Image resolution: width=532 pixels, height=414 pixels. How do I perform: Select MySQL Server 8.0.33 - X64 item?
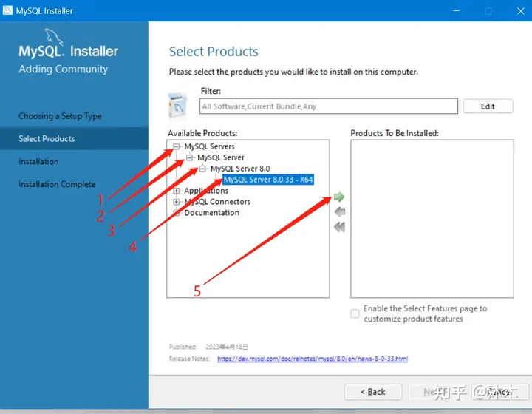point(268,180)
